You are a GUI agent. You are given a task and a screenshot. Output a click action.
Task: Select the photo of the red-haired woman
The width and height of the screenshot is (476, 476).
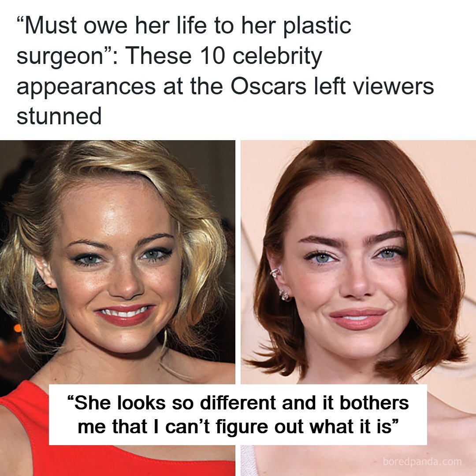pyautogui.click(x=358, y=308)
